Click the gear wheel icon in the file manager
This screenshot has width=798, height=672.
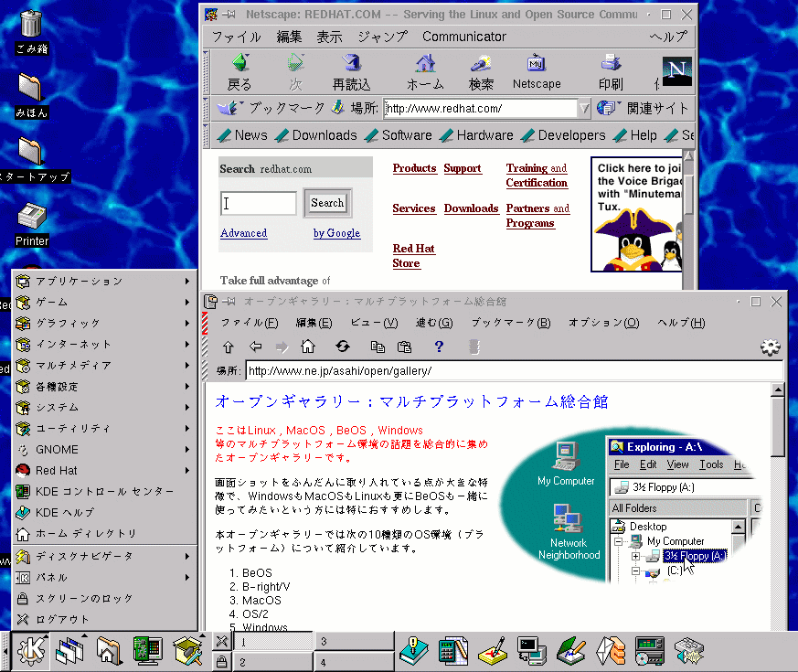pyautogui.click(x=770, y=347)
